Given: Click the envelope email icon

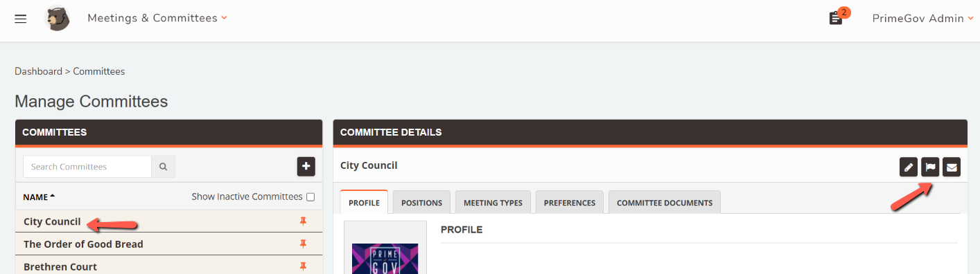Looking at the screenshot, I should (x=952, y=167).
